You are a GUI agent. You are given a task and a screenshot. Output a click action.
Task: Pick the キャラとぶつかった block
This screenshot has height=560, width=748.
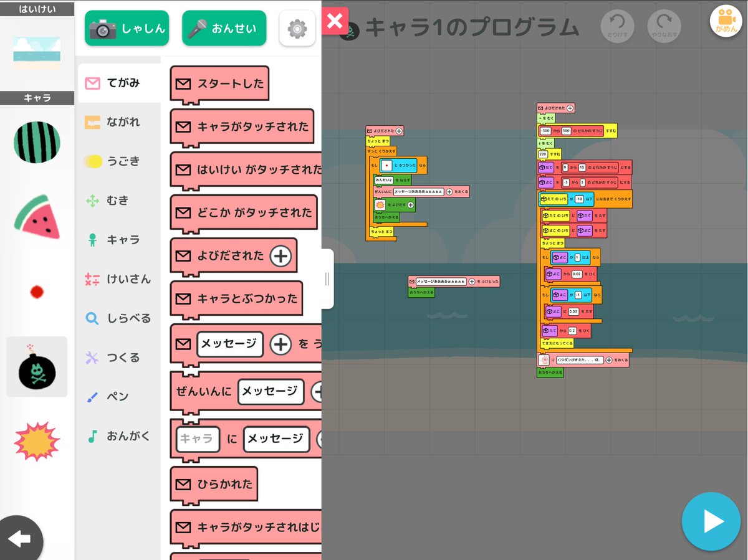point(236,298)
